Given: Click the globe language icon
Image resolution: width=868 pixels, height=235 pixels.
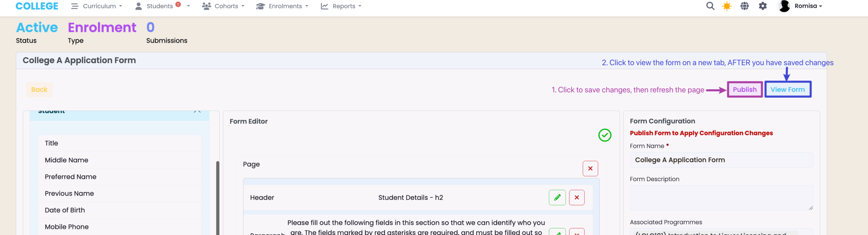Looking at the screenshot, I should point(745,6).
